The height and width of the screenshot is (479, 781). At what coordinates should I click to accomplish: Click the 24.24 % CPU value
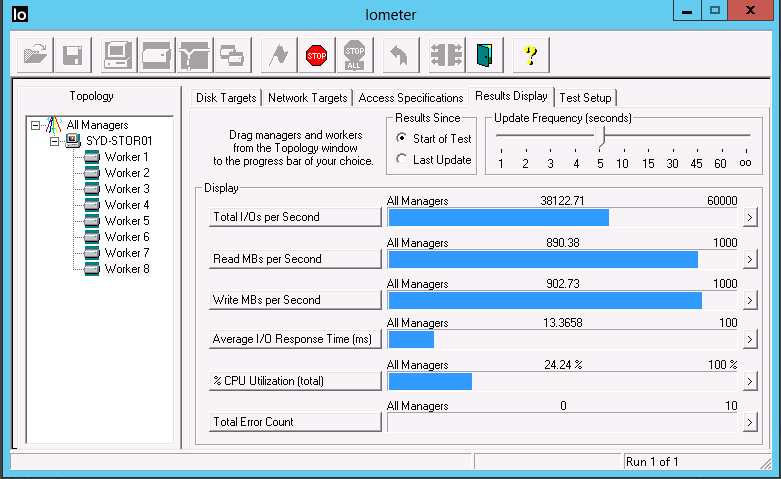(x=563, y=365)
